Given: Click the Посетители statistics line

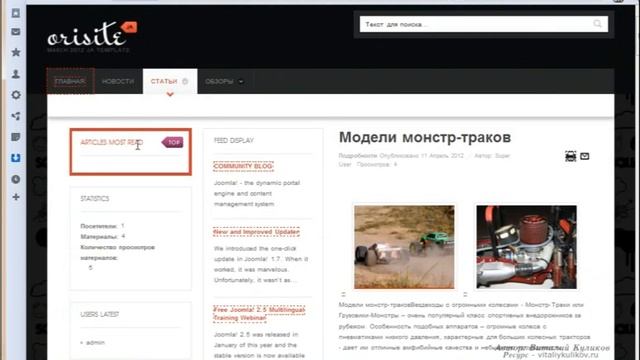Looking at the screenshot, I should point(102,226).
